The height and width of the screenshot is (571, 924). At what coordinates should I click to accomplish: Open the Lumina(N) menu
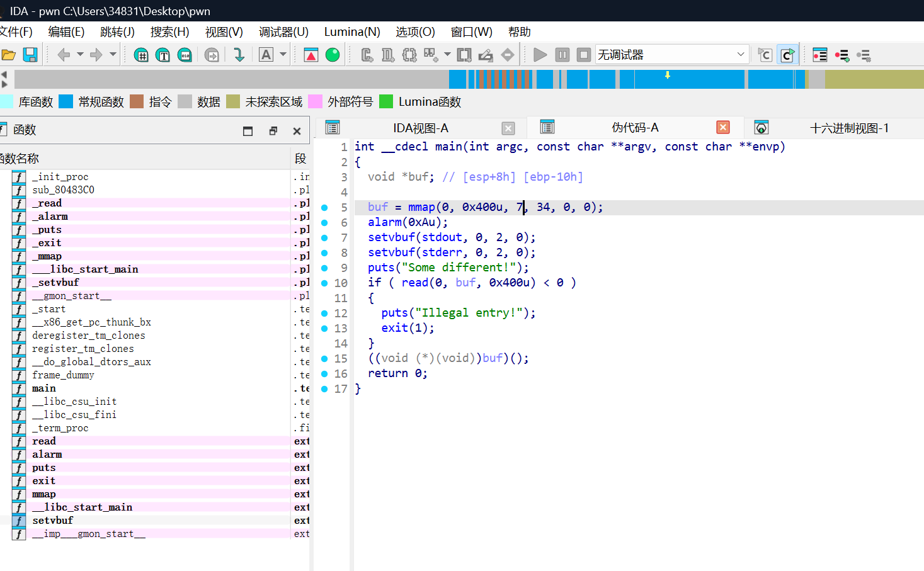352,32
